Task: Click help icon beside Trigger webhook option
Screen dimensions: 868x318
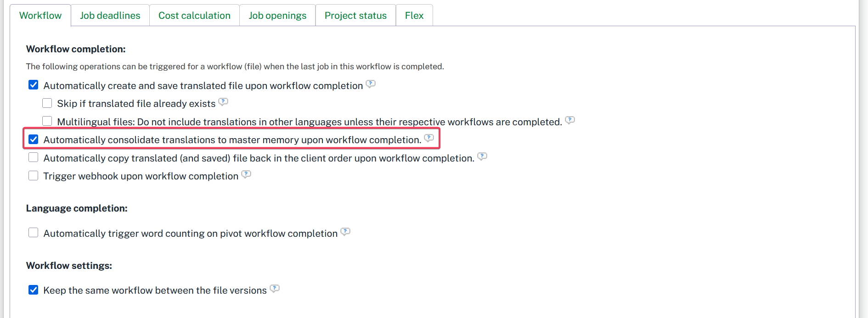Action: pos(246,174)
